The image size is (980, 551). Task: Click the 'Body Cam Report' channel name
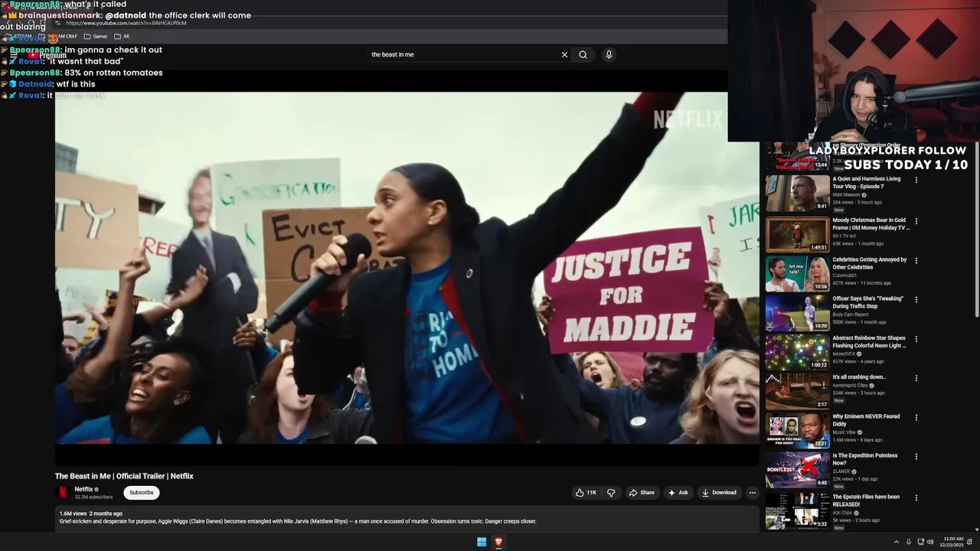(x=849, y=315)
